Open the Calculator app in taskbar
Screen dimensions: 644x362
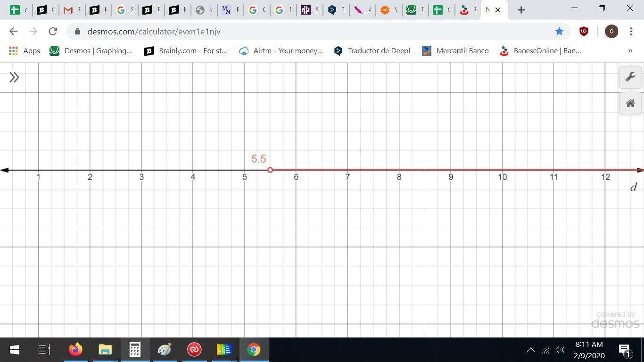pos(135,350)
